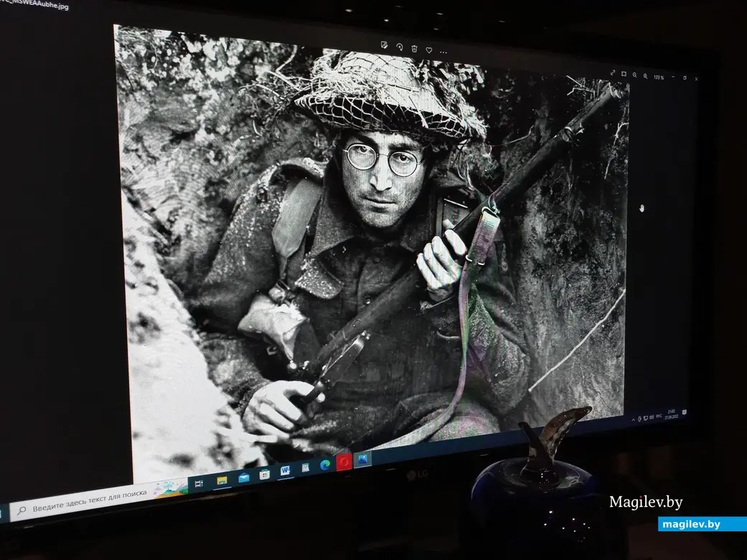
Task: Switch to the Photos app taskbar button
Action: pyautogui.click(x=363, y=459)
